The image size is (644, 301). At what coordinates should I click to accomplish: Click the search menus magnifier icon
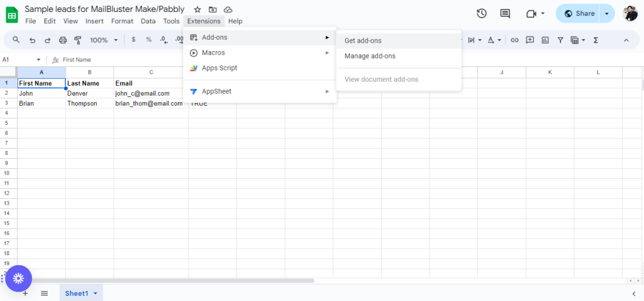pyautogui.click(x=16, y=40)
